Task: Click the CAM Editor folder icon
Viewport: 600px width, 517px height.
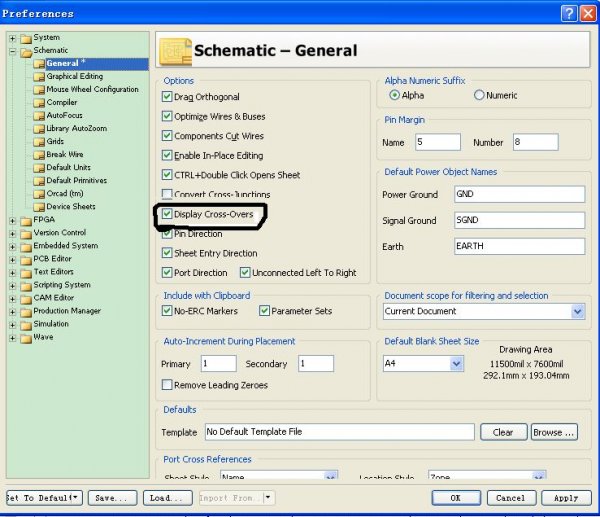Action: click(26, 299)
